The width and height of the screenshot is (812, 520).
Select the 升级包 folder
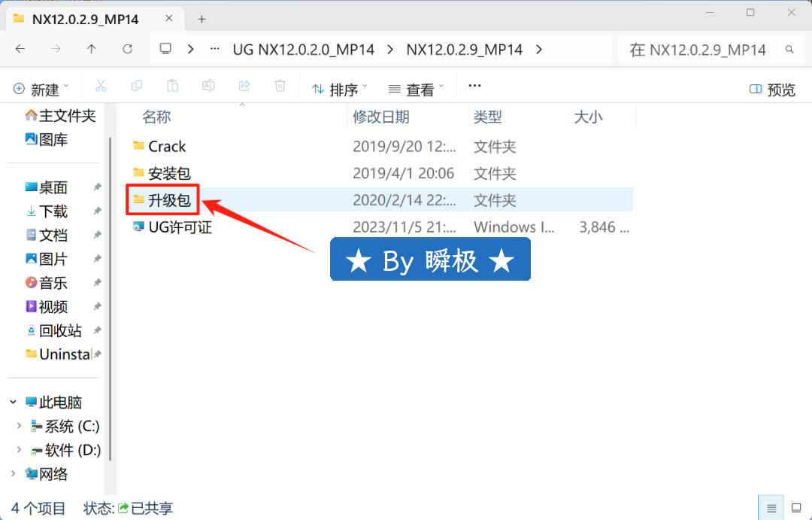point(169,200)
